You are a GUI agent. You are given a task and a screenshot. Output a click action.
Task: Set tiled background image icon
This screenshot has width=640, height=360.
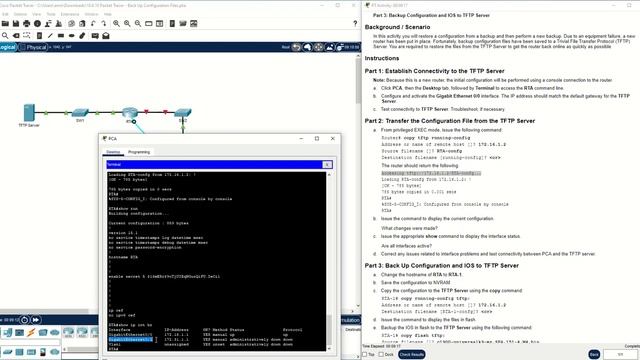(329, 47)
